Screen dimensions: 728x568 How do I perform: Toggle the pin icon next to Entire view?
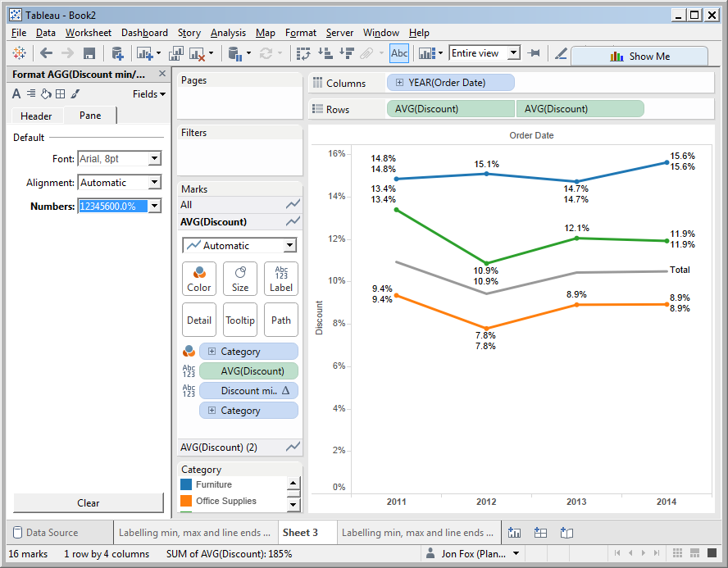(535, 52)
